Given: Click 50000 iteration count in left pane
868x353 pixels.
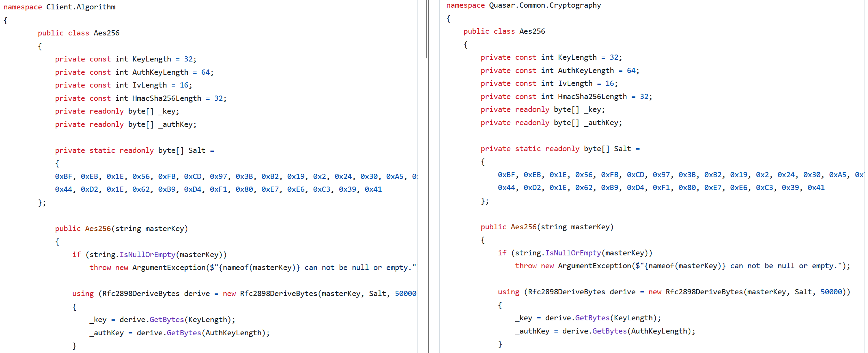Looking at the screenshot, I should pos(406,294).
